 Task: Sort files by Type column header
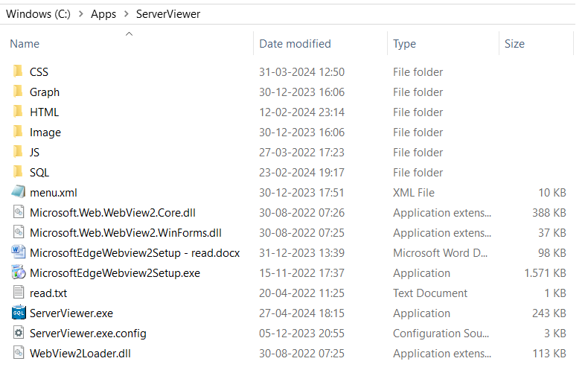click(x=404, y=44)
